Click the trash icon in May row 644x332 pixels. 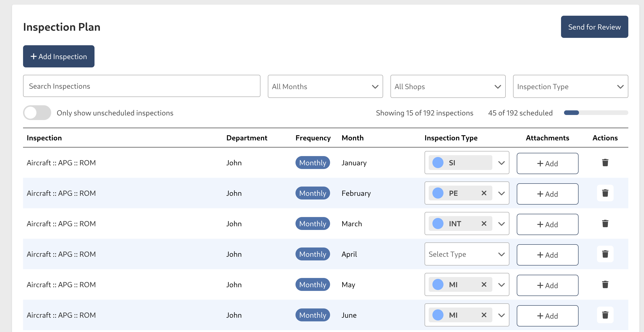pos(605,284)
